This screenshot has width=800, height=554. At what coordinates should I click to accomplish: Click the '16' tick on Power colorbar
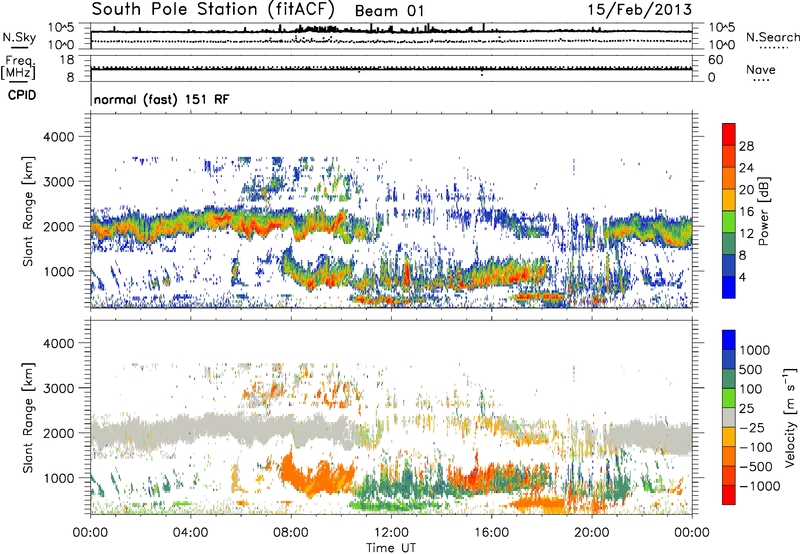tap(746, 212)
